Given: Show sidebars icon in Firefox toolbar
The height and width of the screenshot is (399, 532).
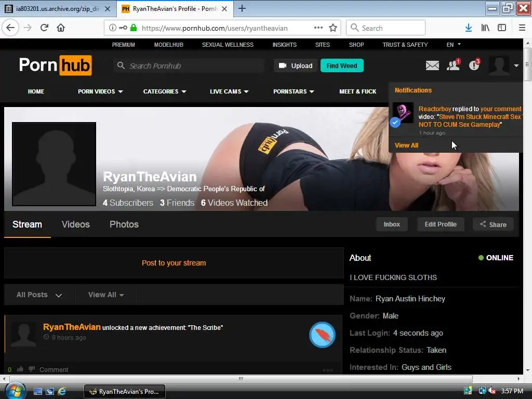Looking at the screenshot, I should (x=502, y=28).
